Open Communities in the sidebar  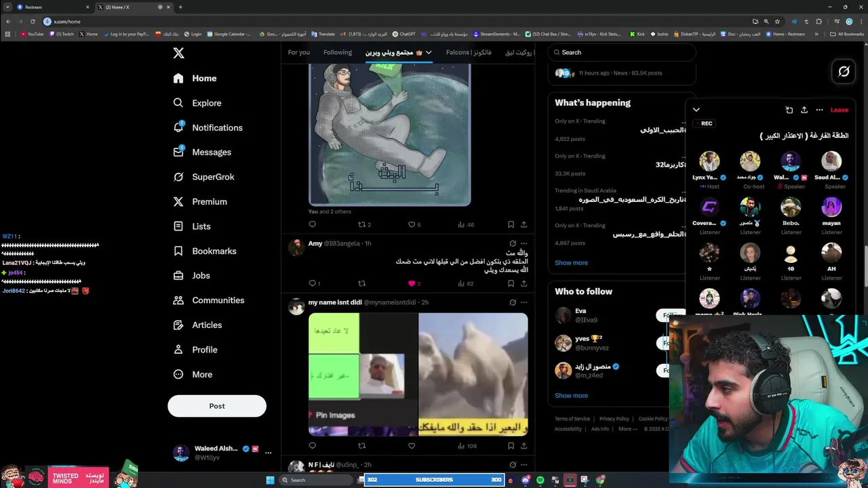209,300
